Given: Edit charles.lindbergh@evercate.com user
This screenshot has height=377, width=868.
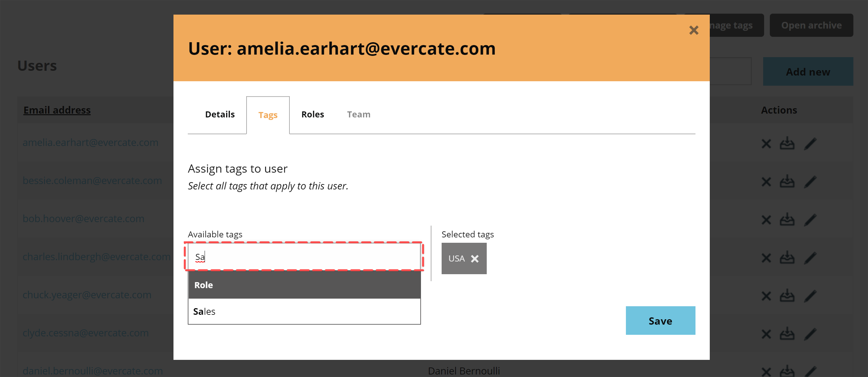Looking at the screenshot, I should click(x=810, y=257).
